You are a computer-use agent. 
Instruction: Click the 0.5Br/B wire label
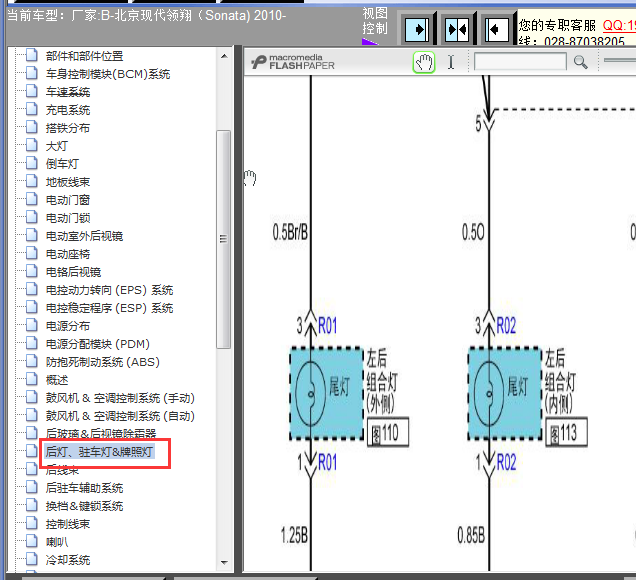[290, 233]
